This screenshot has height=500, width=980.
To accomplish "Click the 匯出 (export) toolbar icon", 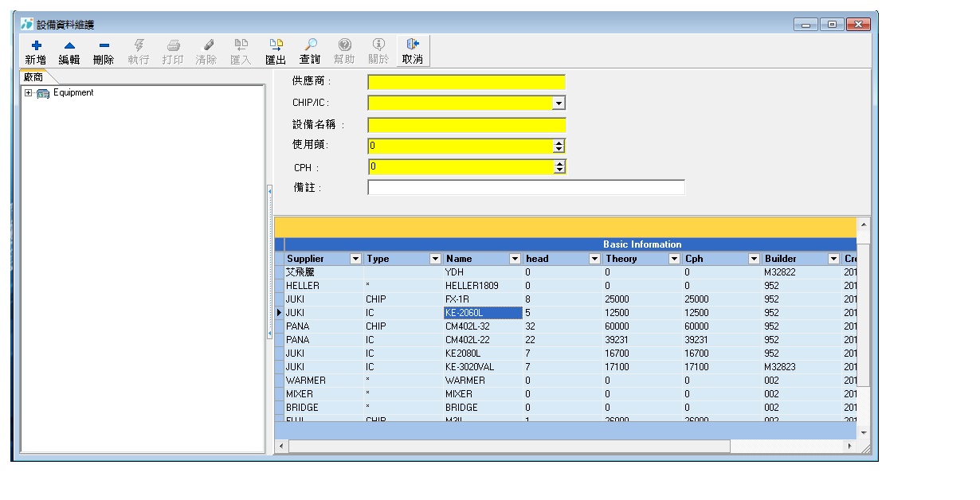I will click(276, 45).
